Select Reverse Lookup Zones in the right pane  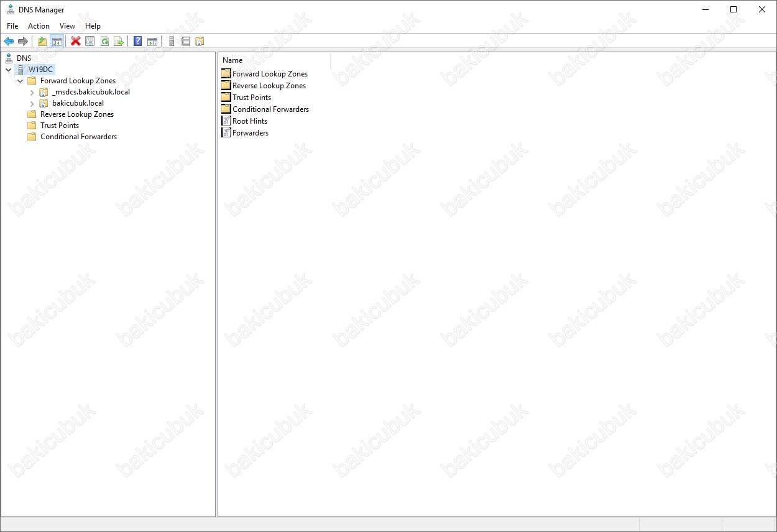pos(269,86)
